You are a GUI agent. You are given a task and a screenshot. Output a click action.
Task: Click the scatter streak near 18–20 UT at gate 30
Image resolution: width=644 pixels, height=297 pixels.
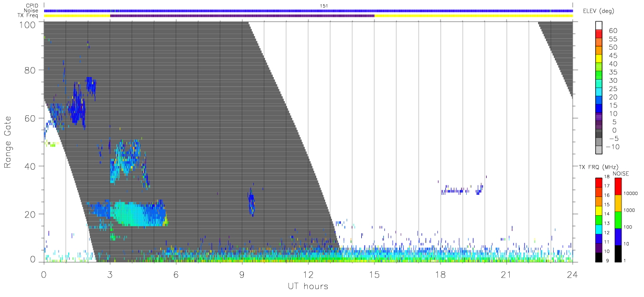click(x=463, y=190)
